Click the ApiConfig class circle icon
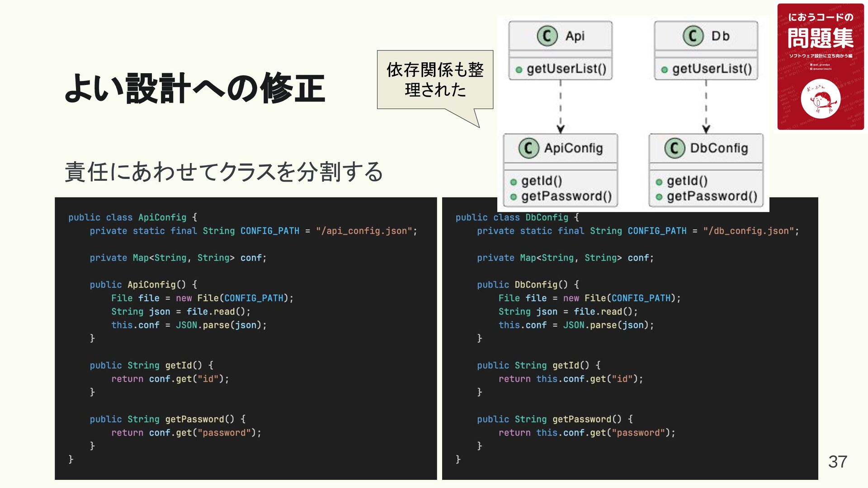The image size is (868, 488). pos(528,148)
